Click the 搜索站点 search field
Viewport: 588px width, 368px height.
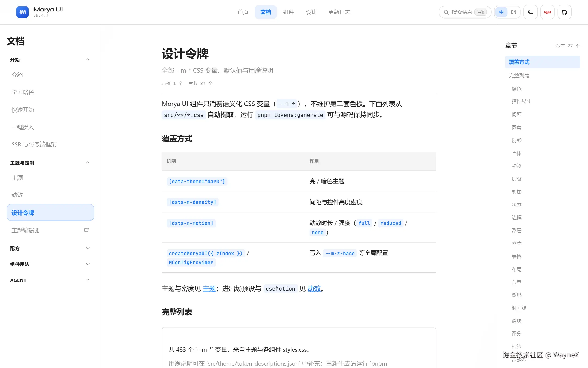pos(465,12)
